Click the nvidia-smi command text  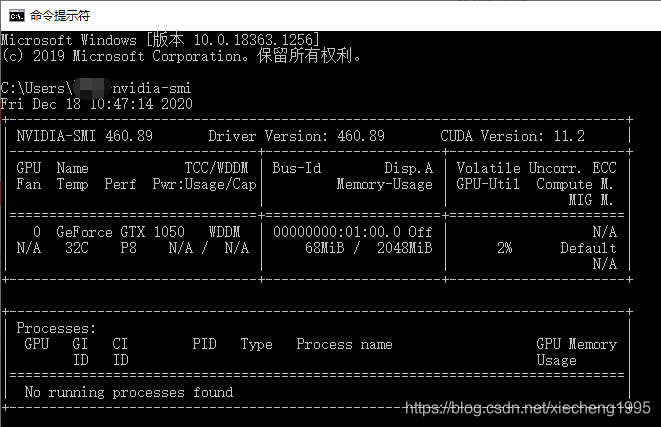(151, 88)
